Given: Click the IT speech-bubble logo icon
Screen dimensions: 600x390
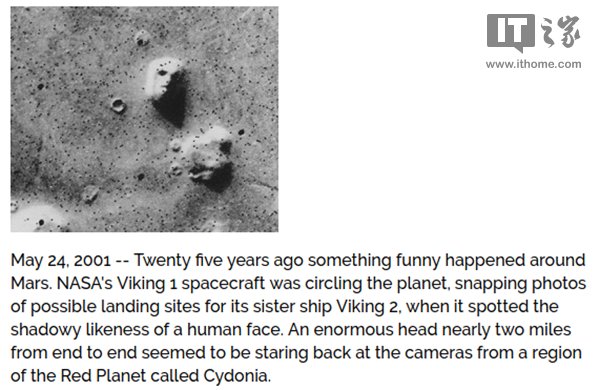Looking at the screenshot, I should (x=510, y=33).
